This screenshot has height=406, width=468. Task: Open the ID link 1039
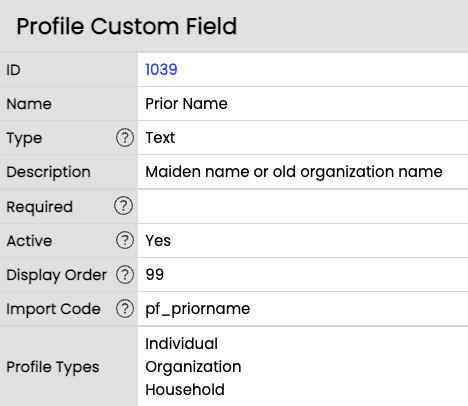coord(161,70)
